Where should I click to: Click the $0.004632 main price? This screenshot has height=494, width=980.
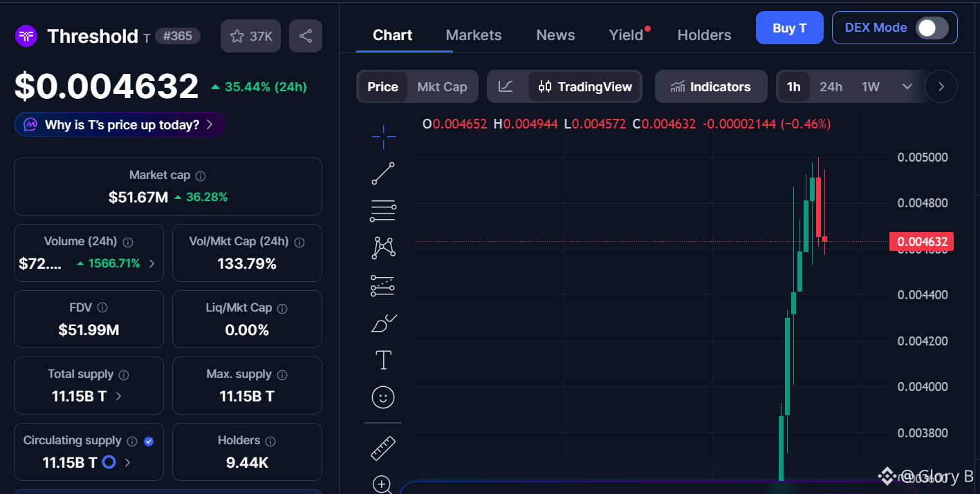pyautogui.click(x=107, y=86)
